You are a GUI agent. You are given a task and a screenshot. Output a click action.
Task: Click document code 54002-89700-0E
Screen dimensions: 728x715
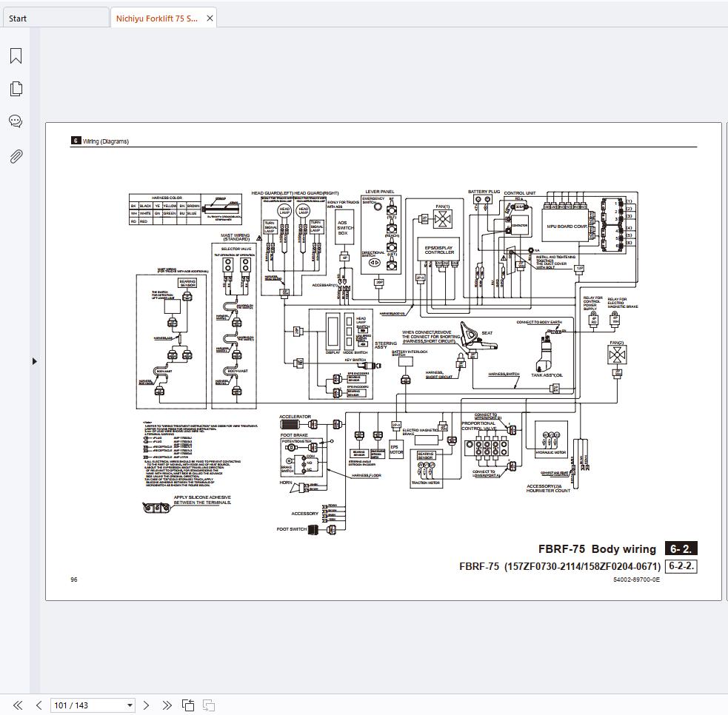pyautogui.click(x=636, y=580)
